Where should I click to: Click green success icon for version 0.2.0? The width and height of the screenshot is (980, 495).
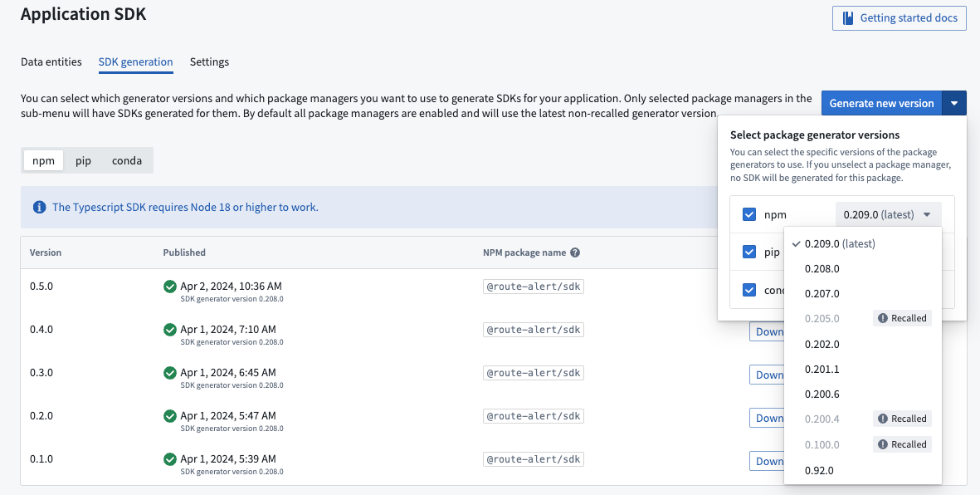tap(169, 416)
